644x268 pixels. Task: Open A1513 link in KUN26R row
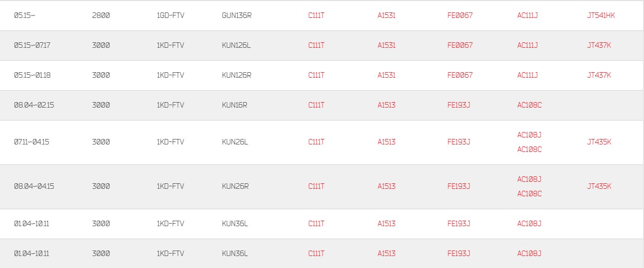pos(387,186)
